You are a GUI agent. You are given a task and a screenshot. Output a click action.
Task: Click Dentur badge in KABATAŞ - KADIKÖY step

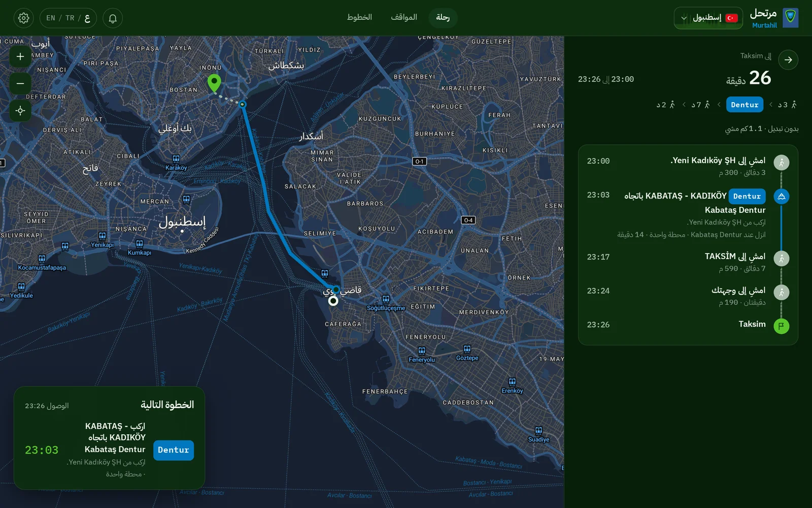[x=747, y=196]
